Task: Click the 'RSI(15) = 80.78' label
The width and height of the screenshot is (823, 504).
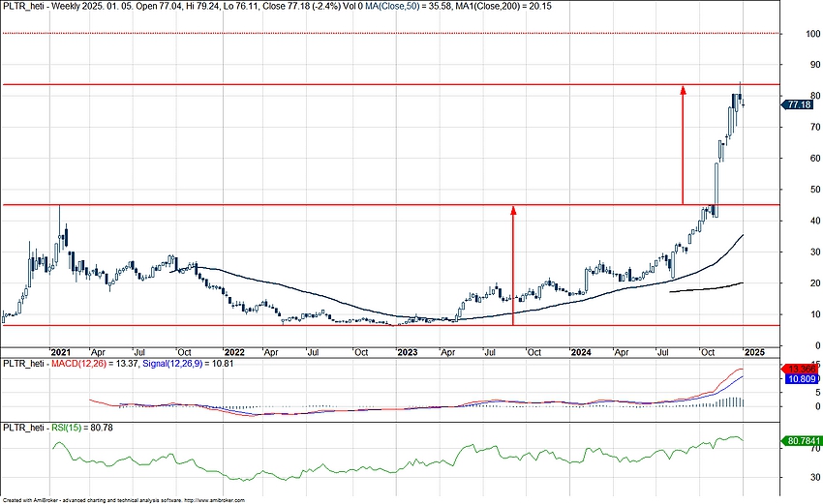Action: pos(82,428)
